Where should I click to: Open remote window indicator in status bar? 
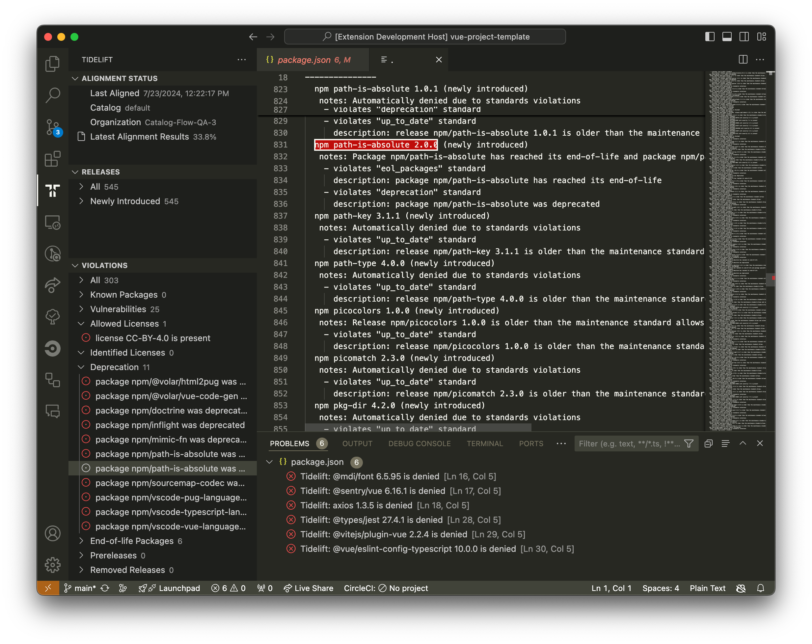pyautogui.click(x=48, y=588)
